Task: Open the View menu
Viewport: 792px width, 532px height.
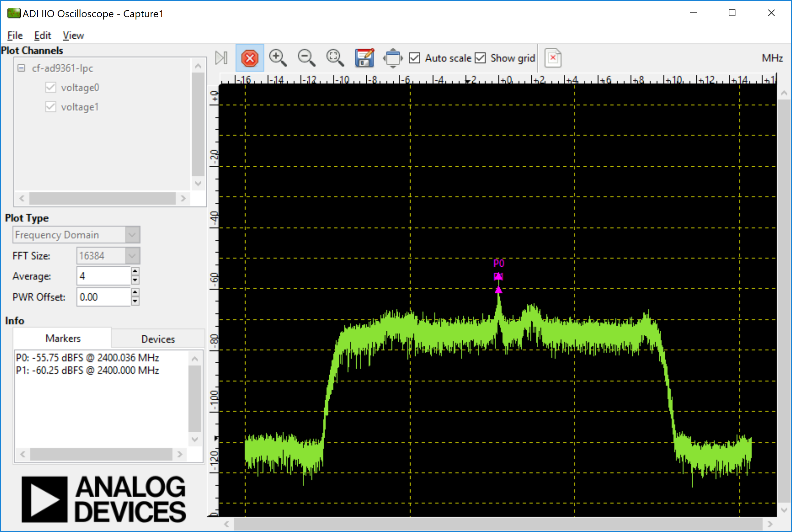Action: (x=73, y=35)
